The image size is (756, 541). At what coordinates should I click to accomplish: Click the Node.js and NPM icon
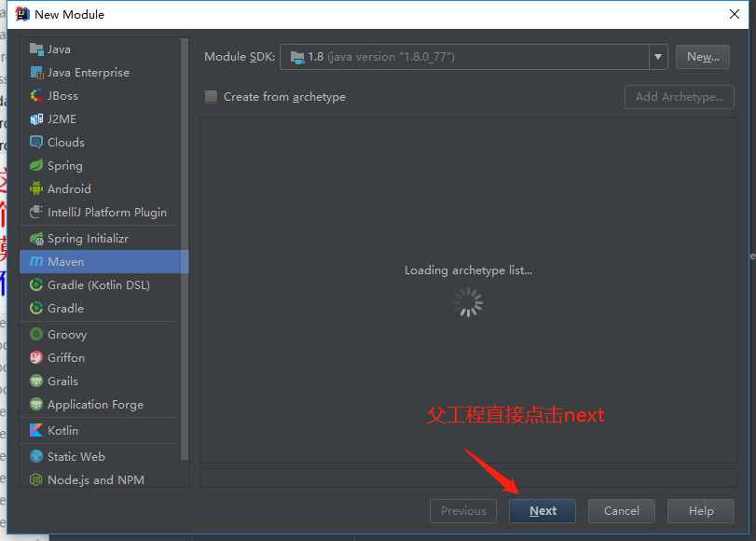coord(36,479)
